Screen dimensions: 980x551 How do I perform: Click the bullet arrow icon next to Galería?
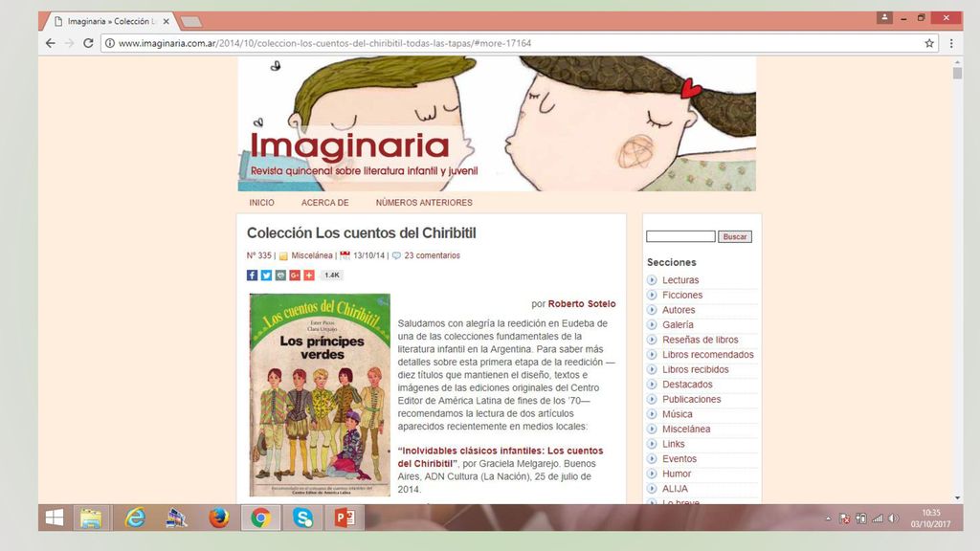[x=652, y=325]
